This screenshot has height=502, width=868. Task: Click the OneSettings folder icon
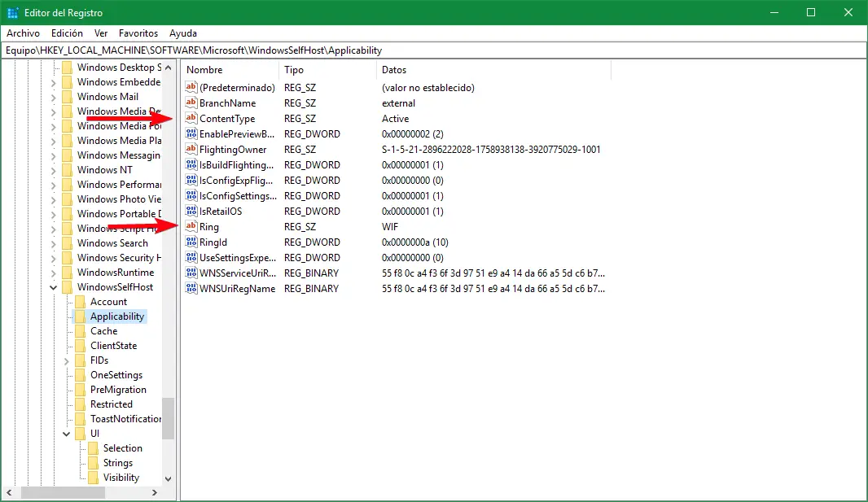pyautogui.click(x=80, y=375)
